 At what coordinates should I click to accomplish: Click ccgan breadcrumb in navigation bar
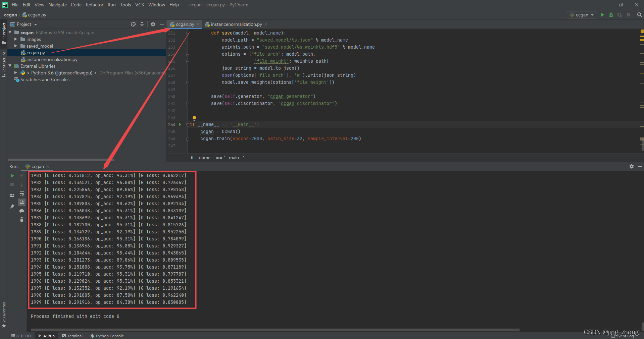tap(10, 15)
